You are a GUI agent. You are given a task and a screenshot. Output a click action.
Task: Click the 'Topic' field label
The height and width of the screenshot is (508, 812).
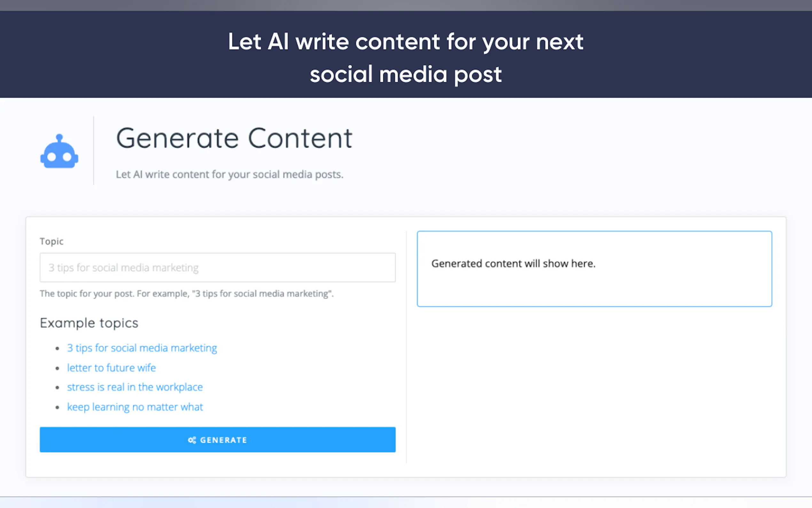coord(52,241)
